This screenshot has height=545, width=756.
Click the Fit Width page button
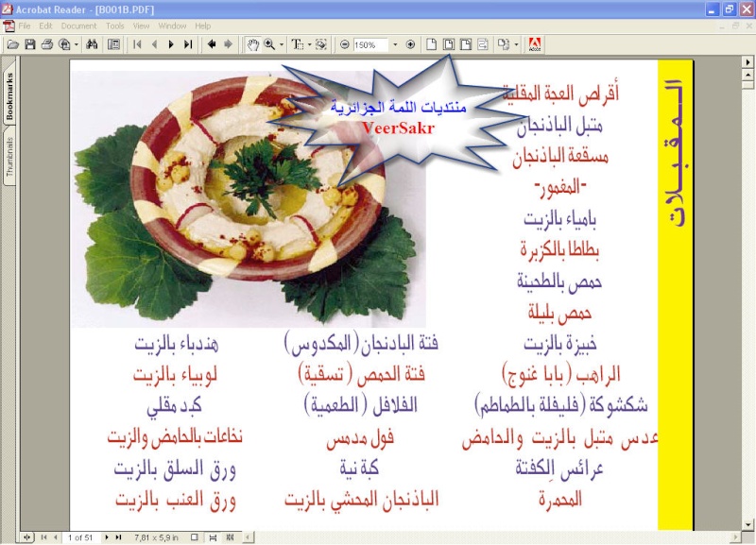tap(465, 44)
